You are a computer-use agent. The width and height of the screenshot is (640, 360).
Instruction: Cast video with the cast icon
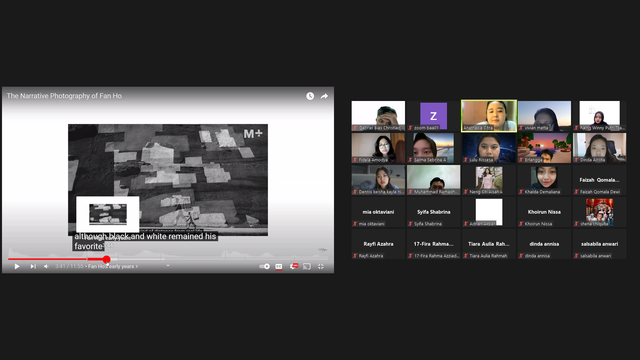tap(307, 266)
